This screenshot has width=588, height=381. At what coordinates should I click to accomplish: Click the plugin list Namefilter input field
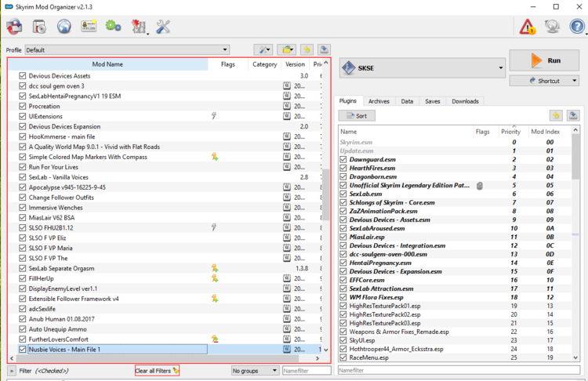coord(459,370)
